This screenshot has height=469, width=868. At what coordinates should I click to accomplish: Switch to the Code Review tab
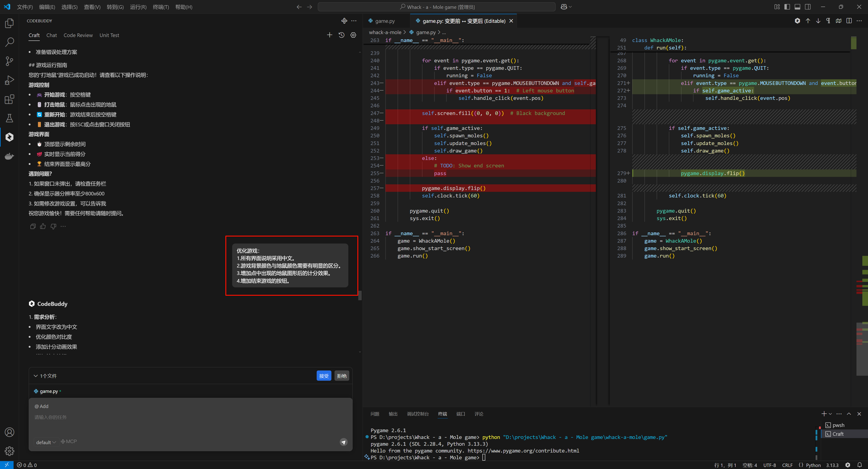pyautogui.click(x=78, y=35)
